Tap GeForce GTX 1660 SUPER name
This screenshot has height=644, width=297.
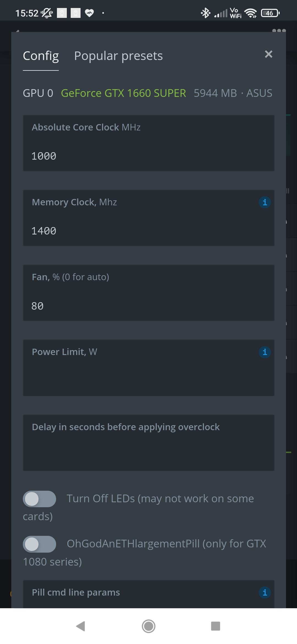pos(123,93)
